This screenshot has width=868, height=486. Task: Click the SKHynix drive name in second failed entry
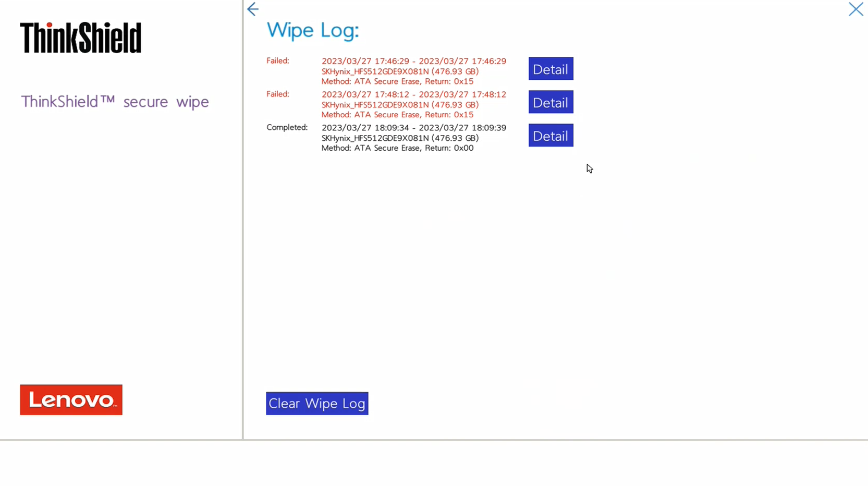click(400, 105)
